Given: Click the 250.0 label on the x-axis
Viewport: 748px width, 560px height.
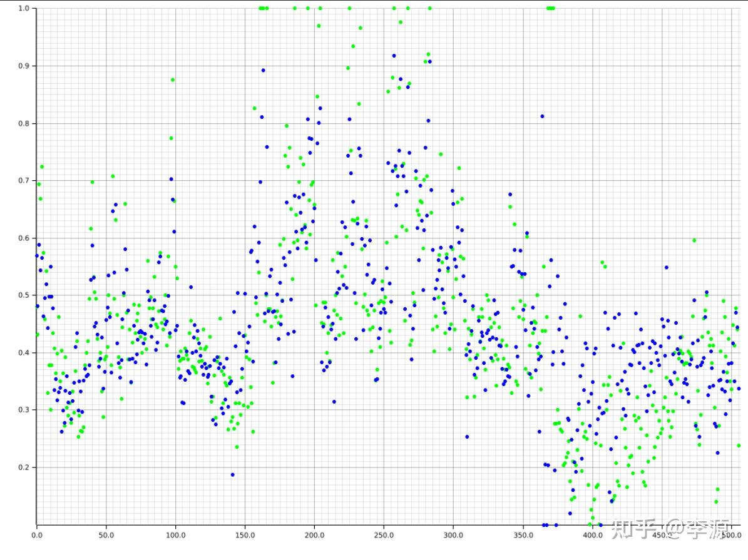Looking at the screenshot, I should point(384,535).
